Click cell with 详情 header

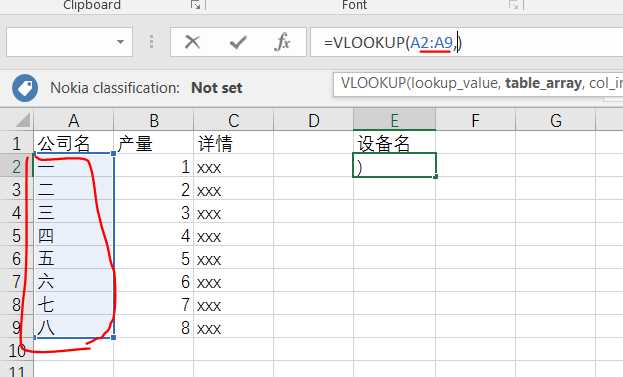[x=234, y=143]
